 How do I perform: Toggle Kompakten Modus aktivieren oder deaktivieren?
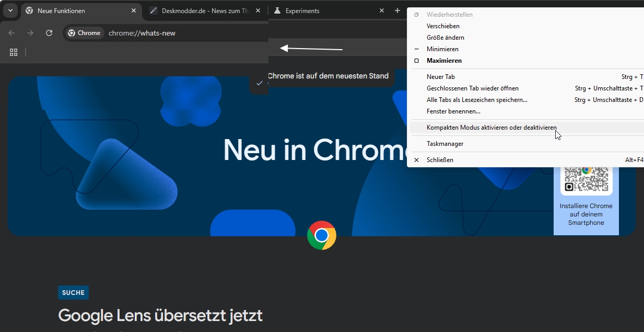point(491,128)
